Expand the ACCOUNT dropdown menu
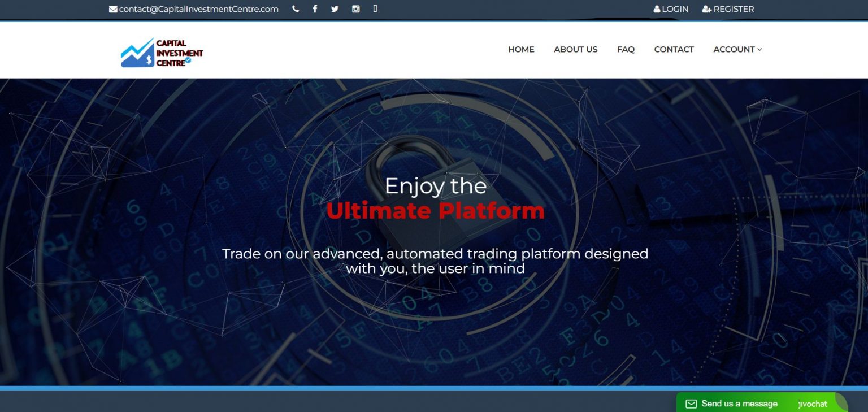Screen dimensions: 868x412 coord(737,49)
